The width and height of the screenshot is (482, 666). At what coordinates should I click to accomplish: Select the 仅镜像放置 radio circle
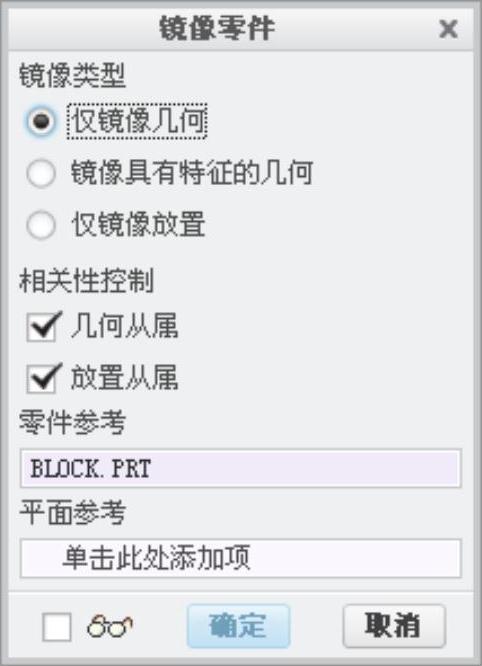pyautogui.click(x=41, y=225)
